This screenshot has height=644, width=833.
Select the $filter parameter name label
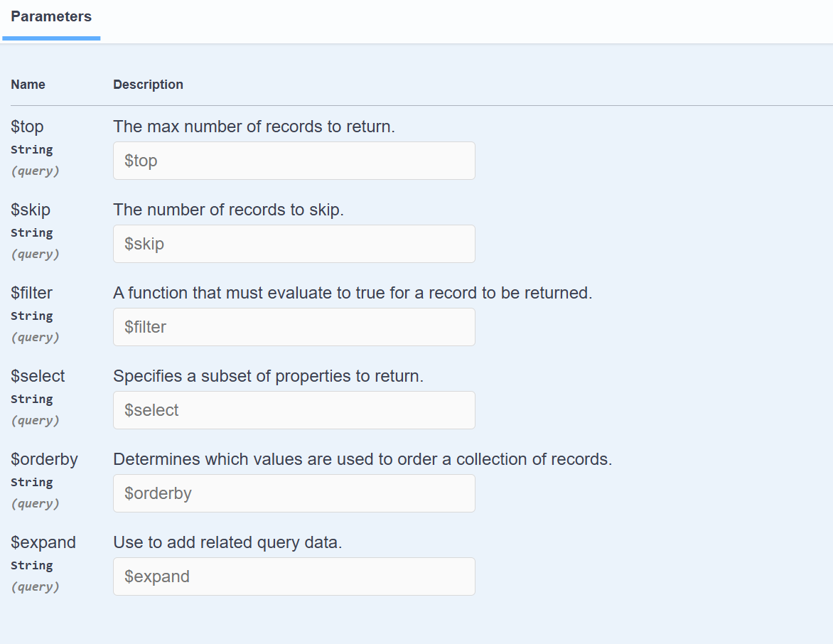point(32,293)
